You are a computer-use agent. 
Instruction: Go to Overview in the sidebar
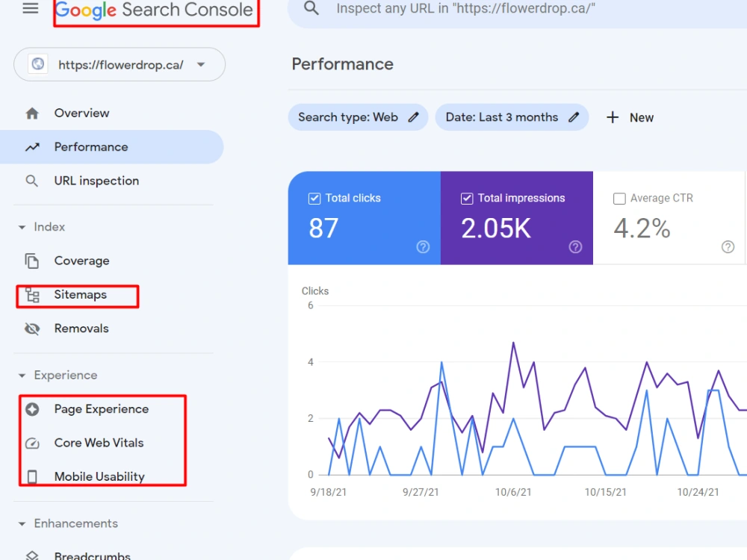81,113
